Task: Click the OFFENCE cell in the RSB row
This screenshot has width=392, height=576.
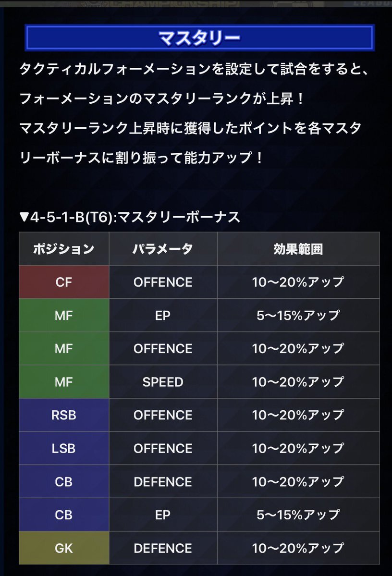Action: click(x=163, y=415)
